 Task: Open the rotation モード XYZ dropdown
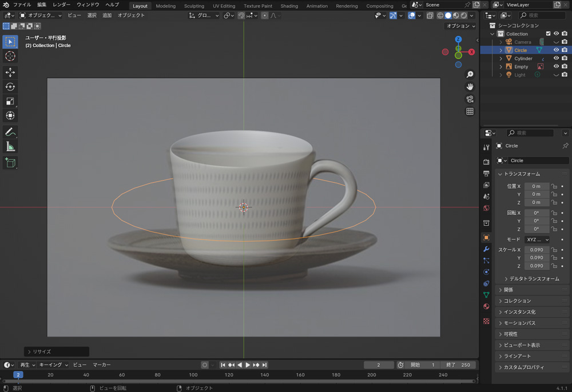[537, 239]
